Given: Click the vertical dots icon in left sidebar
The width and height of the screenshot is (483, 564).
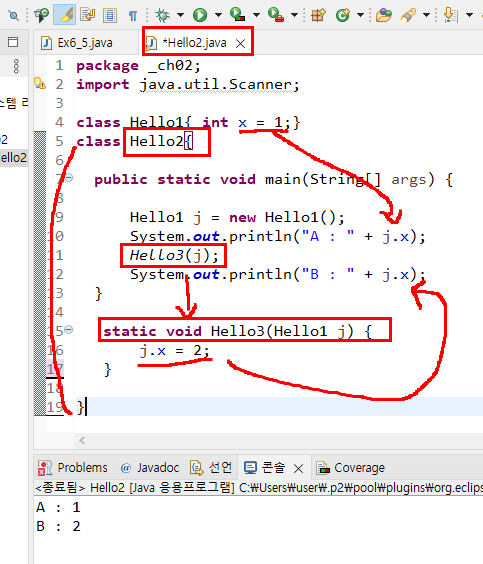Looking at the screenshot, I should click(16, 67).
